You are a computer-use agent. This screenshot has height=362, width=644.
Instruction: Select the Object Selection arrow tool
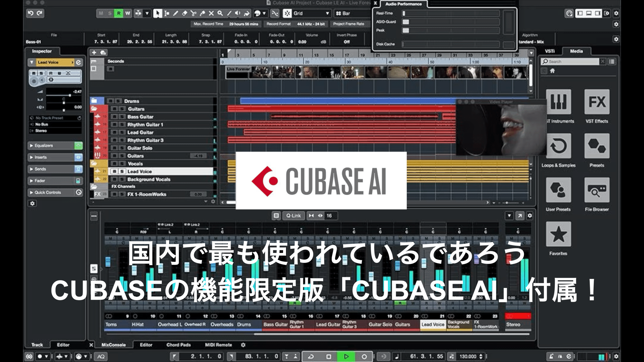point(157,13)
